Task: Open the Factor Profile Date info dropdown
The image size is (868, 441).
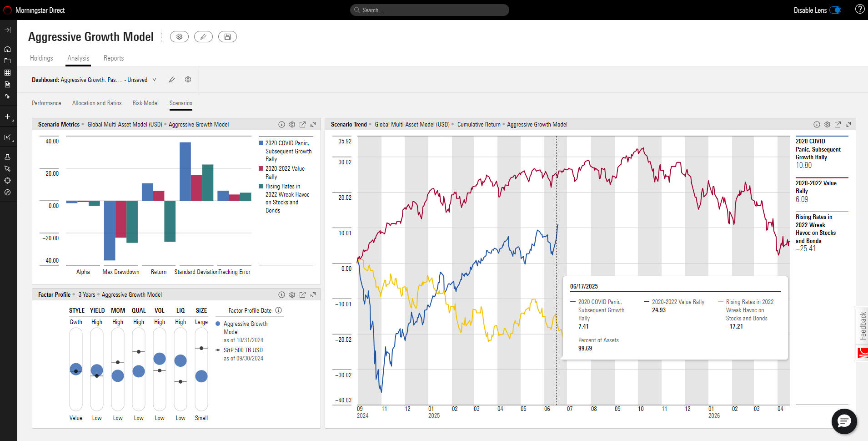Action: pos(278,310)
